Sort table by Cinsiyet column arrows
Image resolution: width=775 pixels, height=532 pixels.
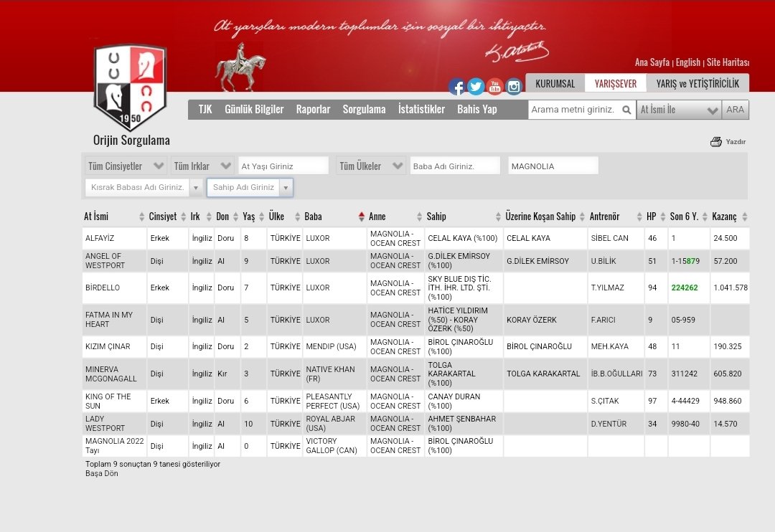pos(184,217)
